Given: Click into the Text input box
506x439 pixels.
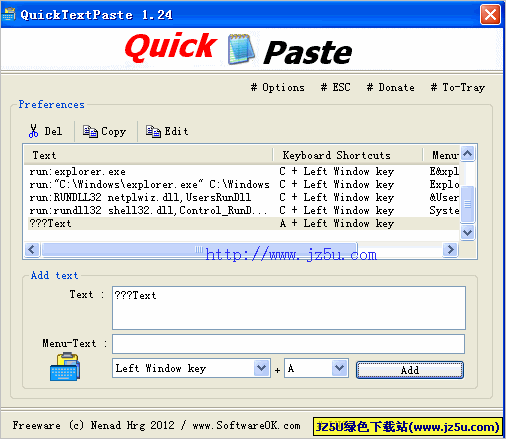Looking at the screenshot, I should (x=289, y=308).
